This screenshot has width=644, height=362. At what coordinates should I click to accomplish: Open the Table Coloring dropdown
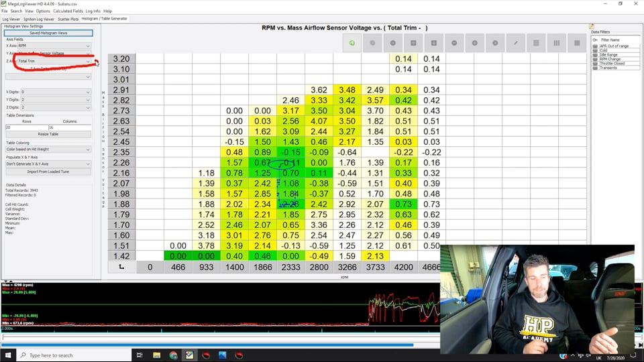pos(48,149)
